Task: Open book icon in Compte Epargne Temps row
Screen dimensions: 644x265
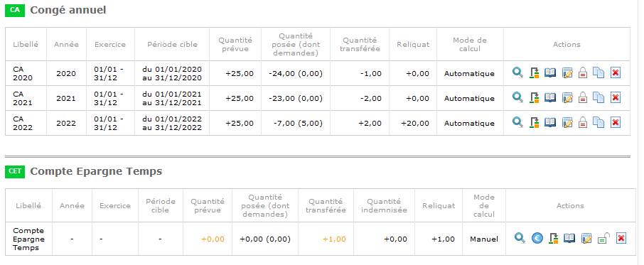Action: [569, 238]
